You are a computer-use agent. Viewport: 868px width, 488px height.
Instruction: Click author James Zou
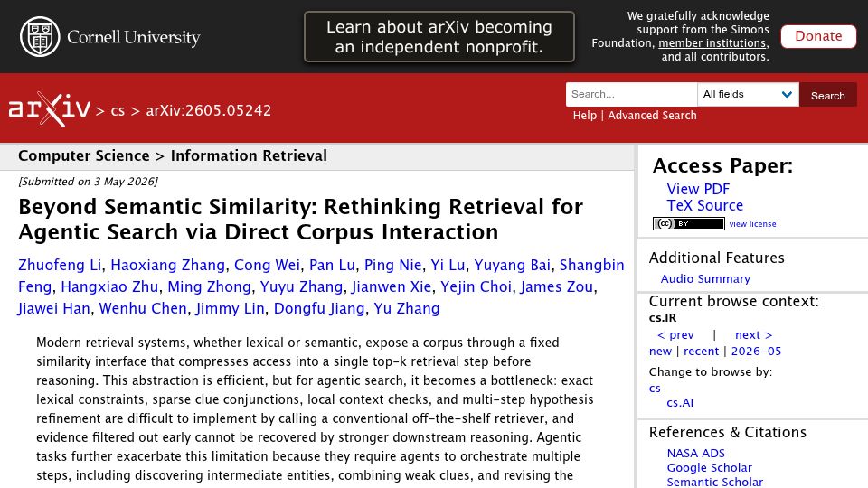[x=556, y=286]
